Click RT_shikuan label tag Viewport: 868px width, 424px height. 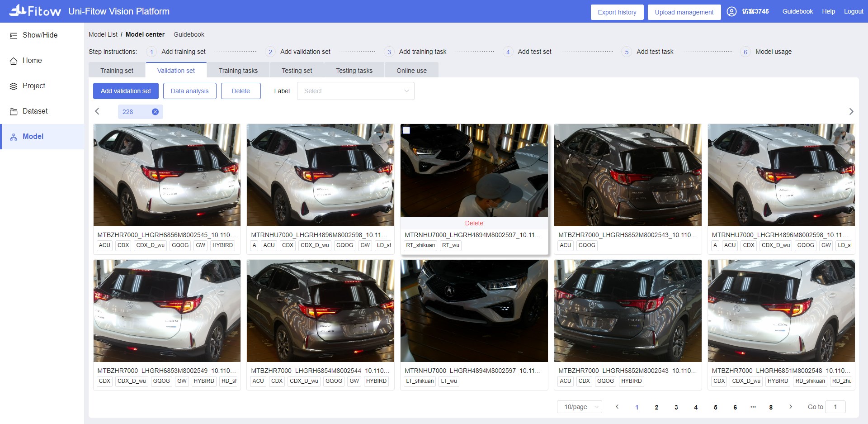tap(420, 245)
